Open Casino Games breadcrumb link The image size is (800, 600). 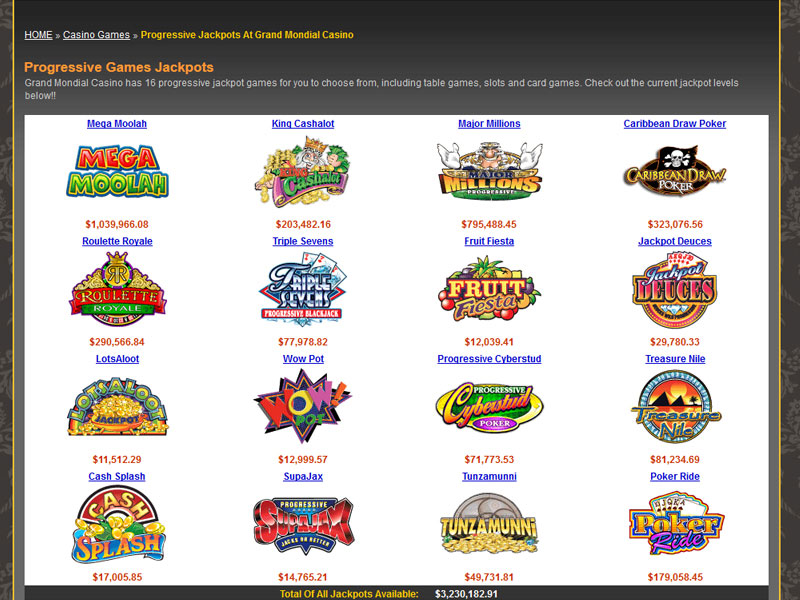pyautogui.click(x=96, y=35)
